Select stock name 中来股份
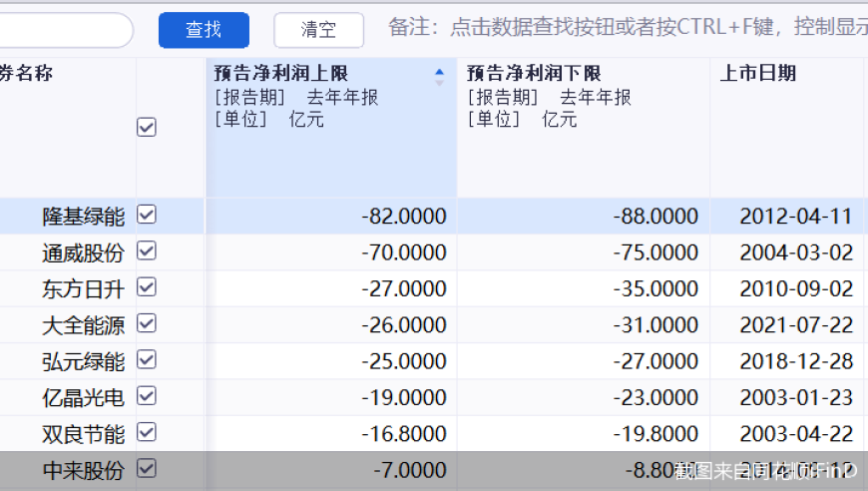The height and width of the screenshot is (491, 868). [x=84, y=470]
